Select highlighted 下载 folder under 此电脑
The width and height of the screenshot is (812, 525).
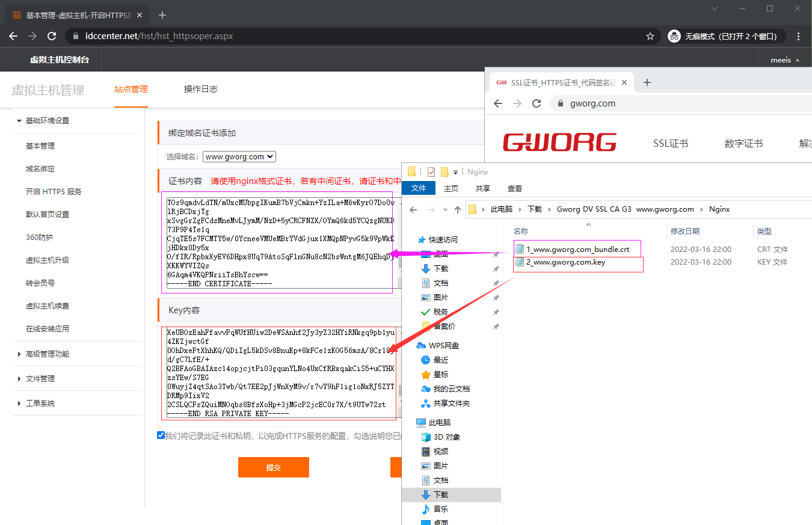click(x=451, y=494)
